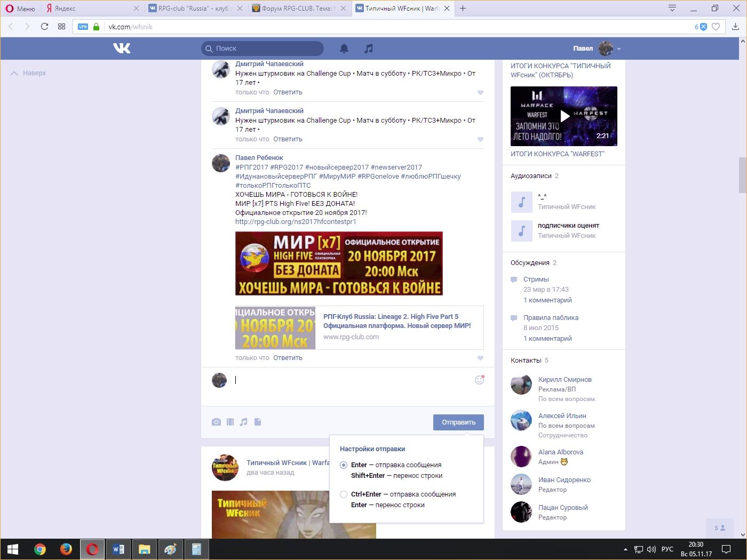Screen dimensions: 747x560
Task: Open the notifications bell
Action: pos(344,49)
